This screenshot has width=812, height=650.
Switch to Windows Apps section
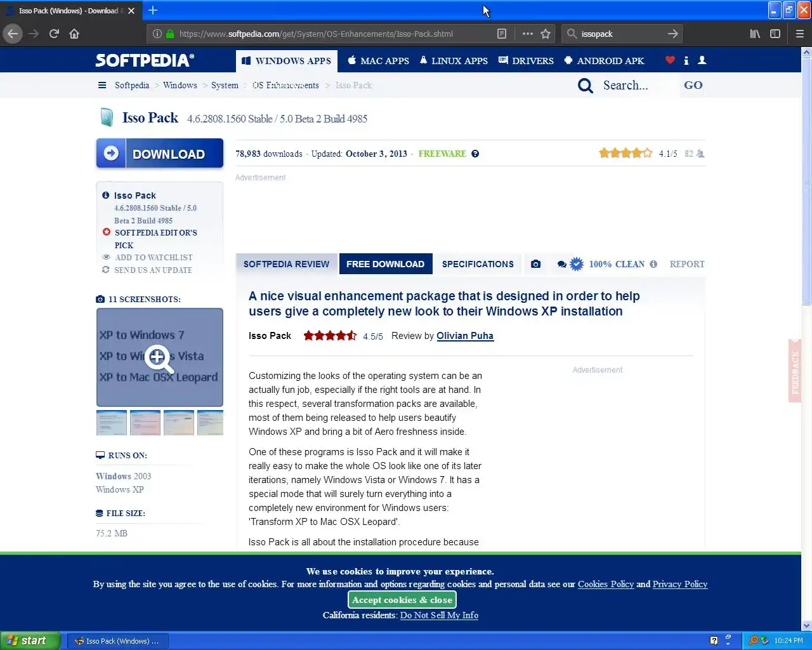[287, 61]
